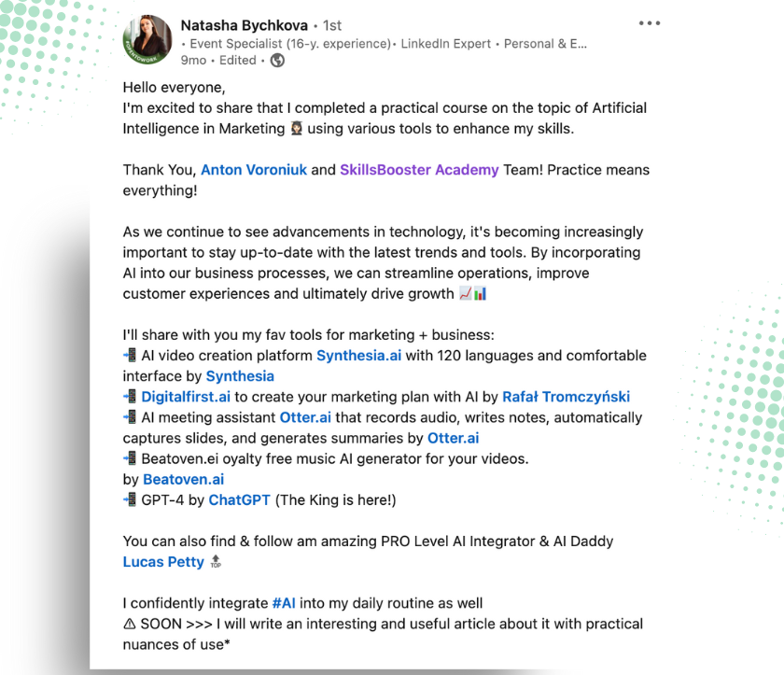Screen dimensions: 784x675
Task: Click the warning emoji before SOON
Action: pos(130,624)
